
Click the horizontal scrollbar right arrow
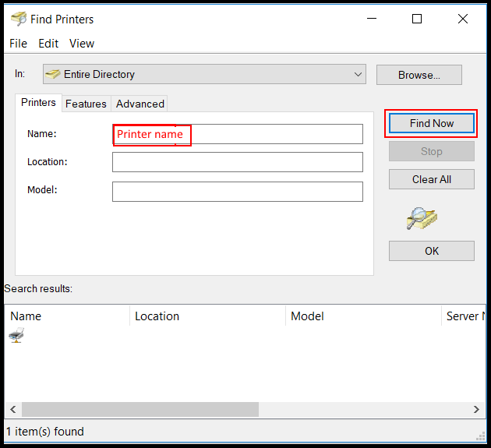tap(477, 410)
